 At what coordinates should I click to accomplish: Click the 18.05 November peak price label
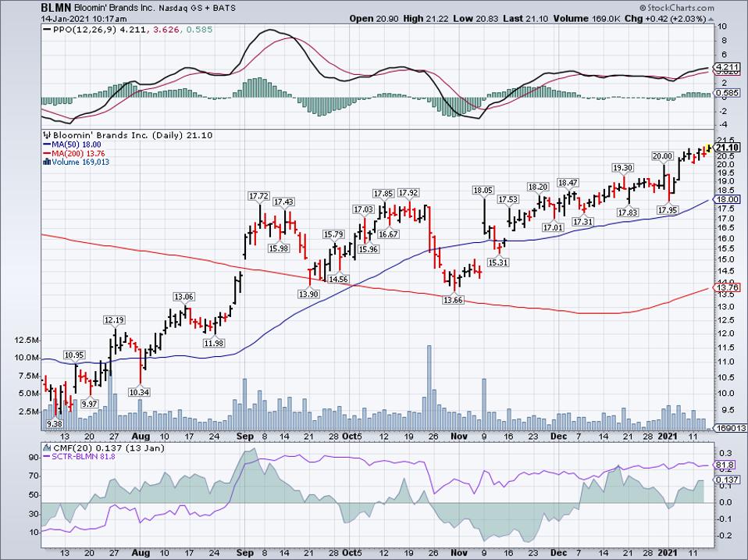[483, 191]
